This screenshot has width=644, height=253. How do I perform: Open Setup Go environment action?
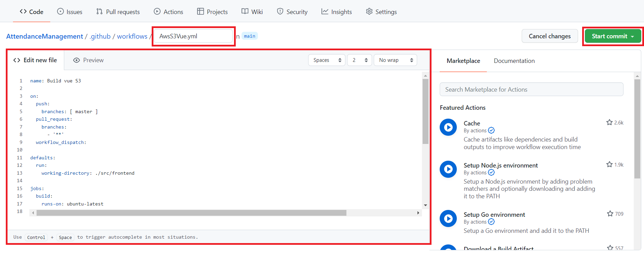pyautogui.click(x=494, y=215)
